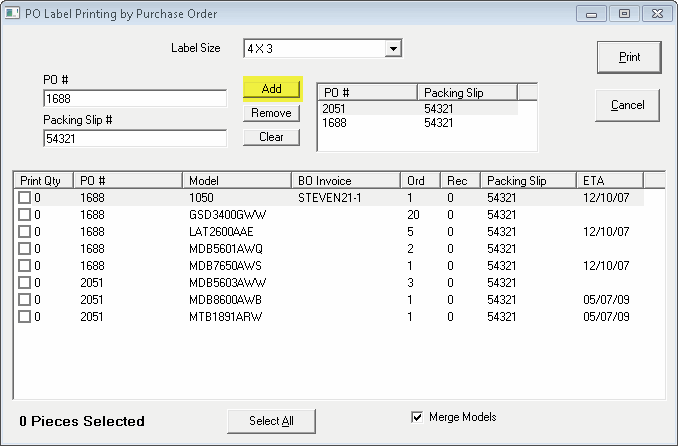Sort by Rec column header
Image resolution: width=678 pixels, height=446 pixels.
(x=461, y=180)
